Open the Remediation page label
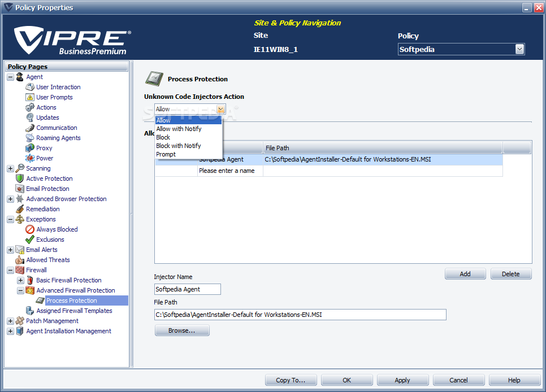Screen dimensions: 546x392 (x=43, y=209)
